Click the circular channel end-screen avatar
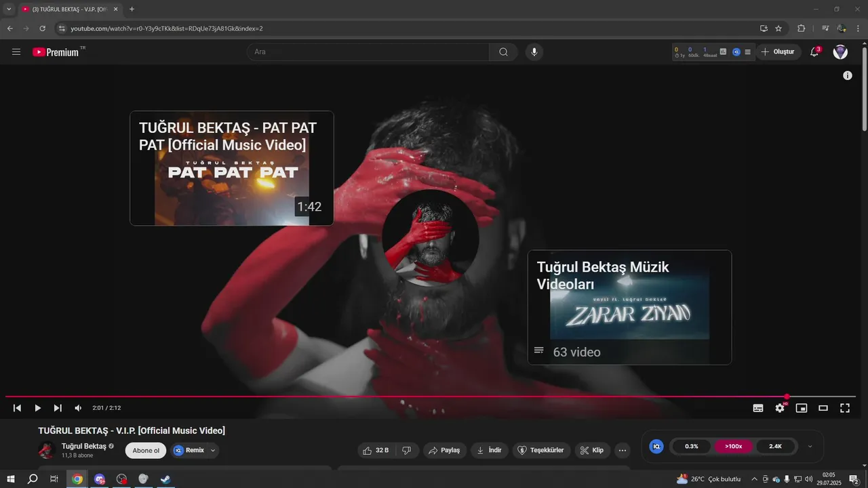The image size is (868, 488). click(x=431, y=238)
